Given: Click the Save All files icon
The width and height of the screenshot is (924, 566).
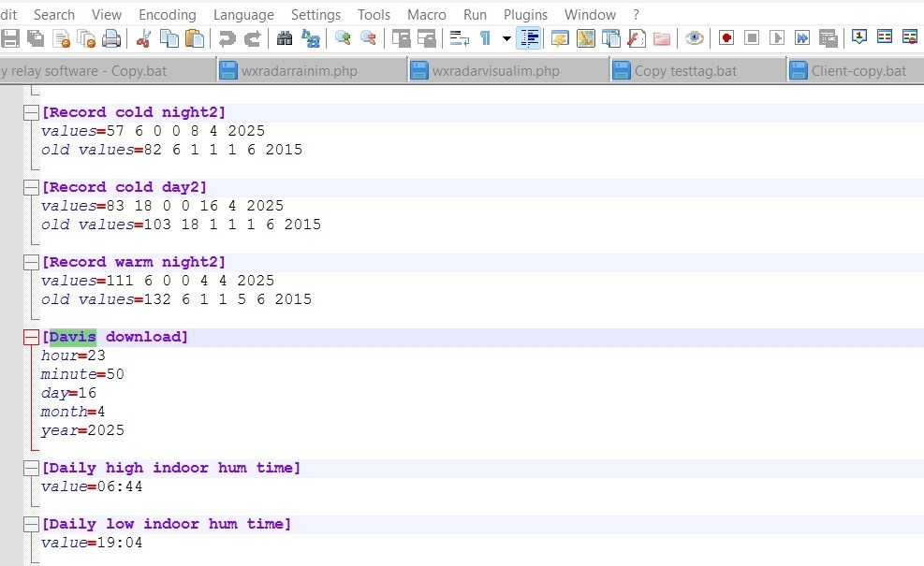Looking at the screenshot, I should click(36, 38).
